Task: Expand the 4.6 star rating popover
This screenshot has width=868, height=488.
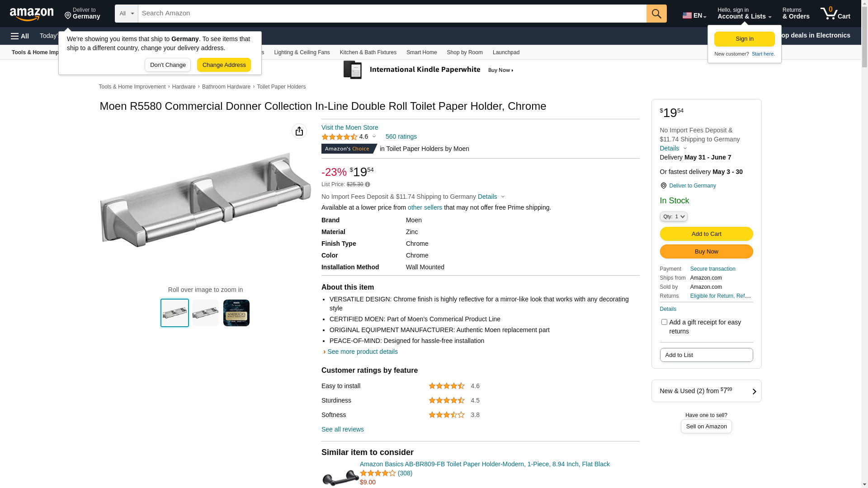Action: point(374,136)
